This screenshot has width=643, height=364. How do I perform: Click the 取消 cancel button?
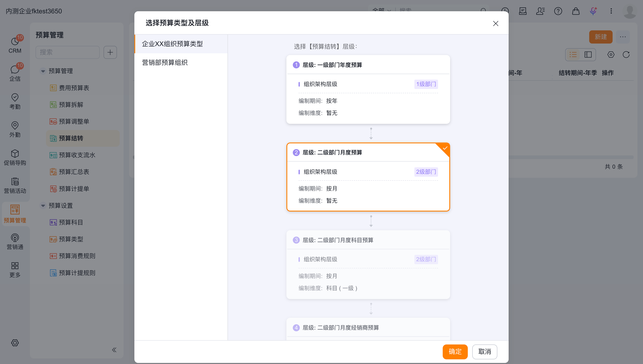tap(485, 351)
